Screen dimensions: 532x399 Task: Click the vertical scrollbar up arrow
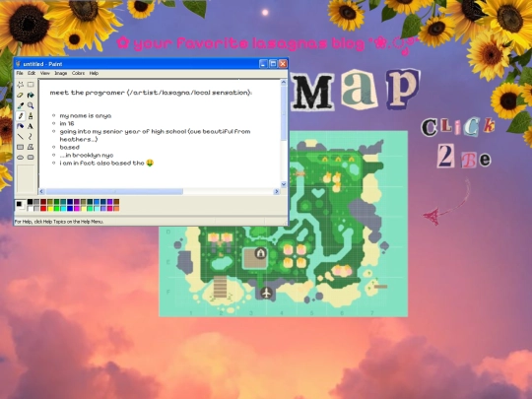(x=284, y=83)
